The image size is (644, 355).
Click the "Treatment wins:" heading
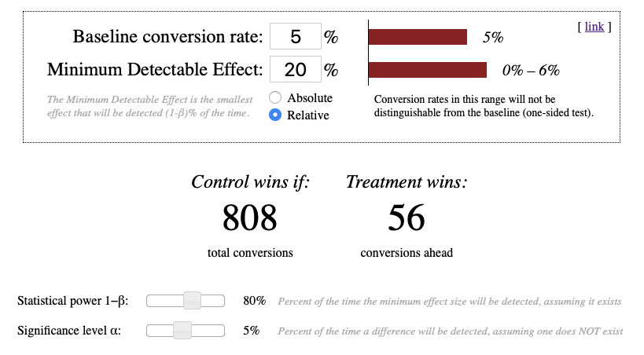coord(407,182)
